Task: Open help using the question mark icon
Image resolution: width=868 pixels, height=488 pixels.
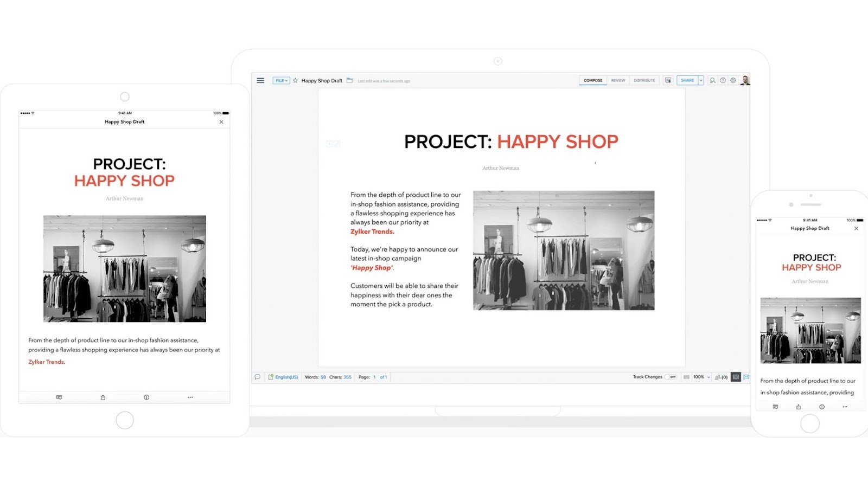Action: [x=723, y=80]
